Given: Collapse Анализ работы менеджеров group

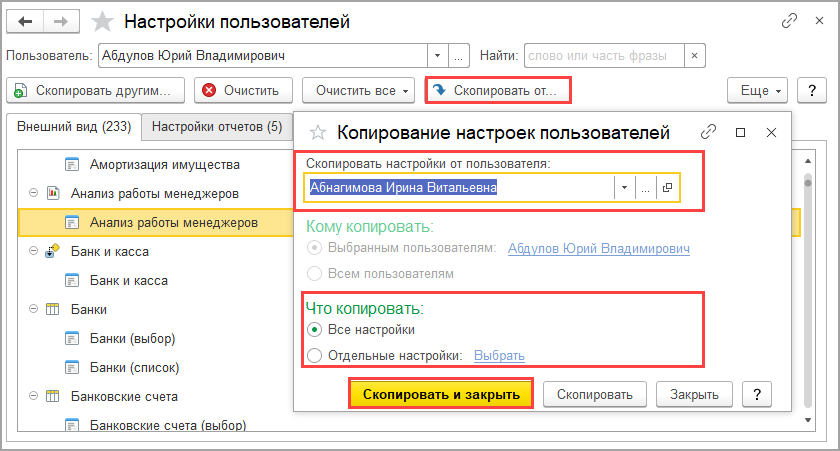Looking at the screenshot, I should point(33,193).
